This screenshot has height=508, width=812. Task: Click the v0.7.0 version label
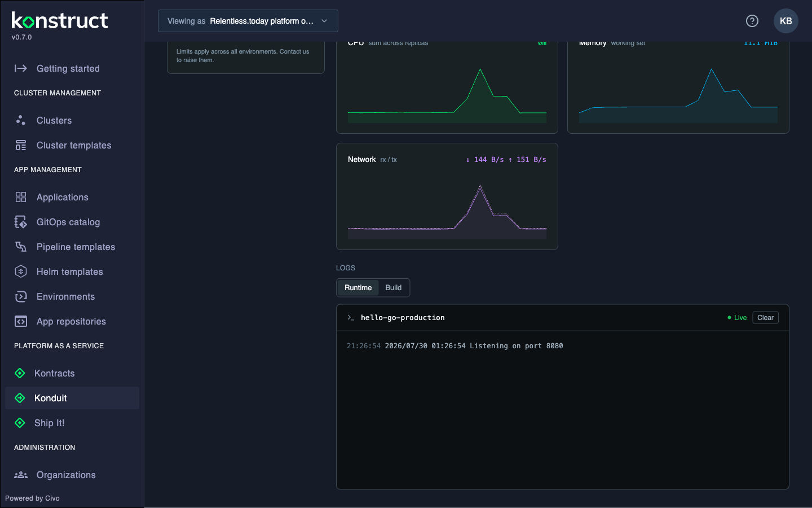coord(22,37)
